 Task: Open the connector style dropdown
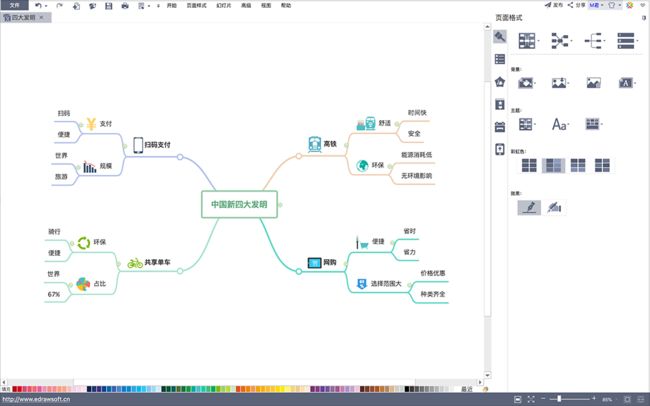[x=562, y=40]
